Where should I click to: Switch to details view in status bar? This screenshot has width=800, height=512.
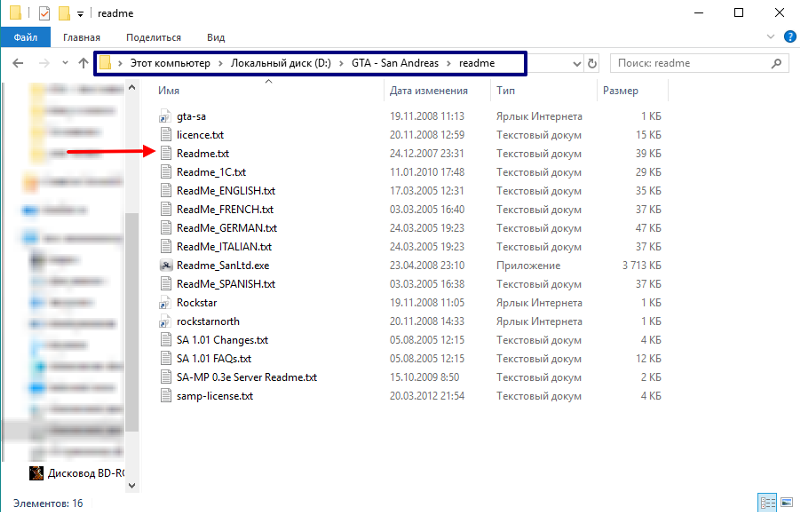[x=767, y=502]
